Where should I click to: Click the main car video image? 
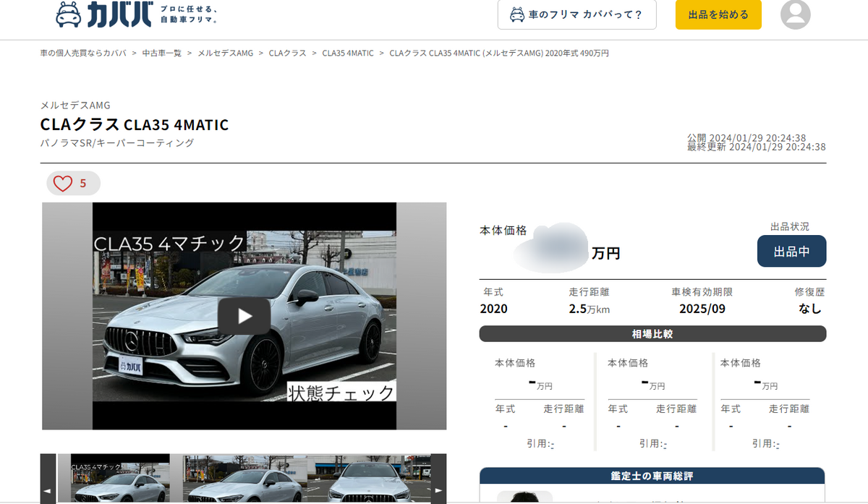[244, 316]
